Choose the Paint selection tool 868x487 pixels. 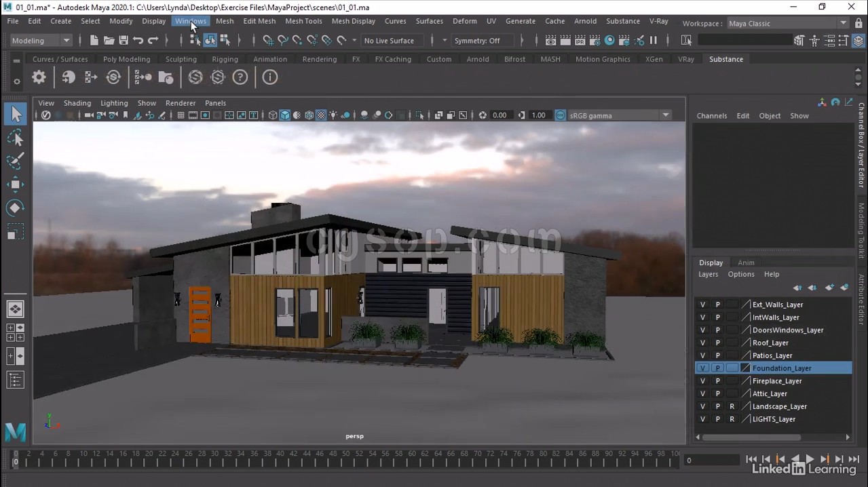point(15,161)
